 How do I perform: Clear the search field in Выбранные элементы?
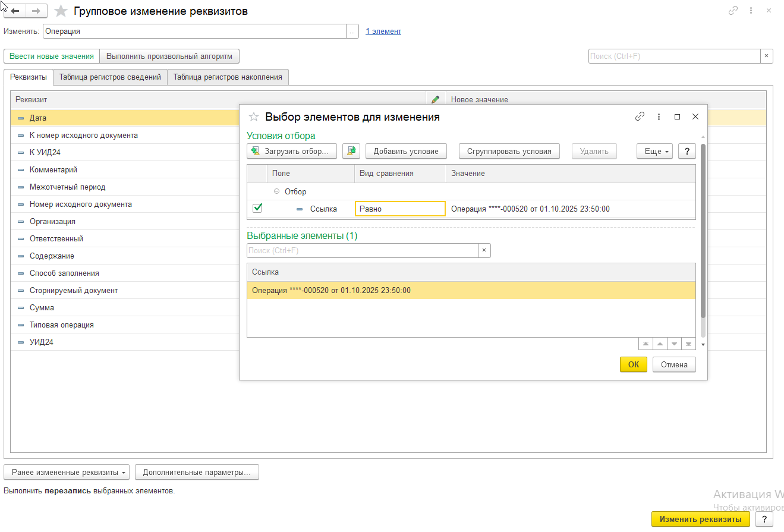pos(484,251)
